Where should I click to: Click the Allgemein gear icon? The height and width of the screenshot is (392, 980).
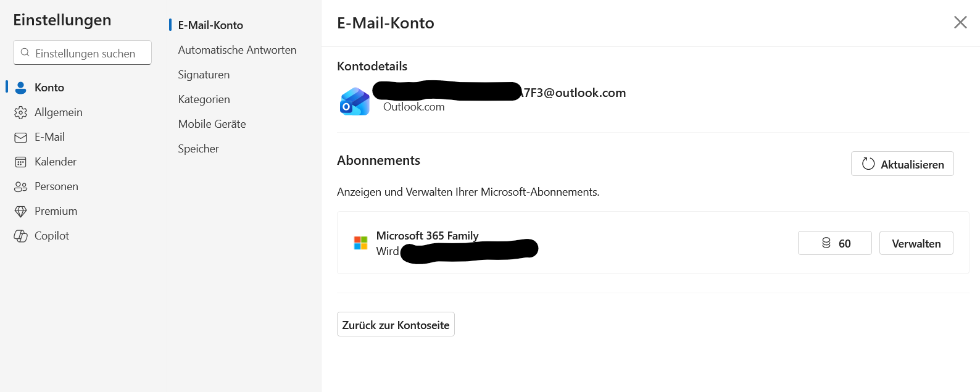pos(21,112)
